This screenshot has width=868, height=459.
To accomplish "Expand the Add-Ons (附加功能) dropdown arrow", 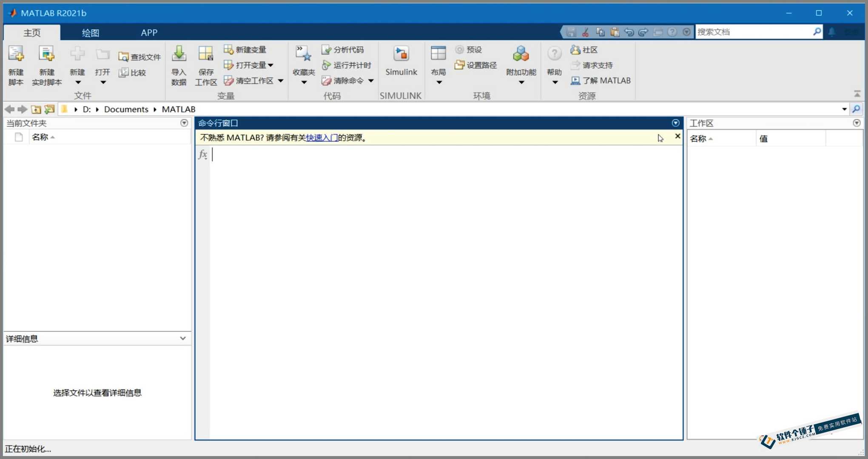I will pyautogui.click(x=521, y=82).
